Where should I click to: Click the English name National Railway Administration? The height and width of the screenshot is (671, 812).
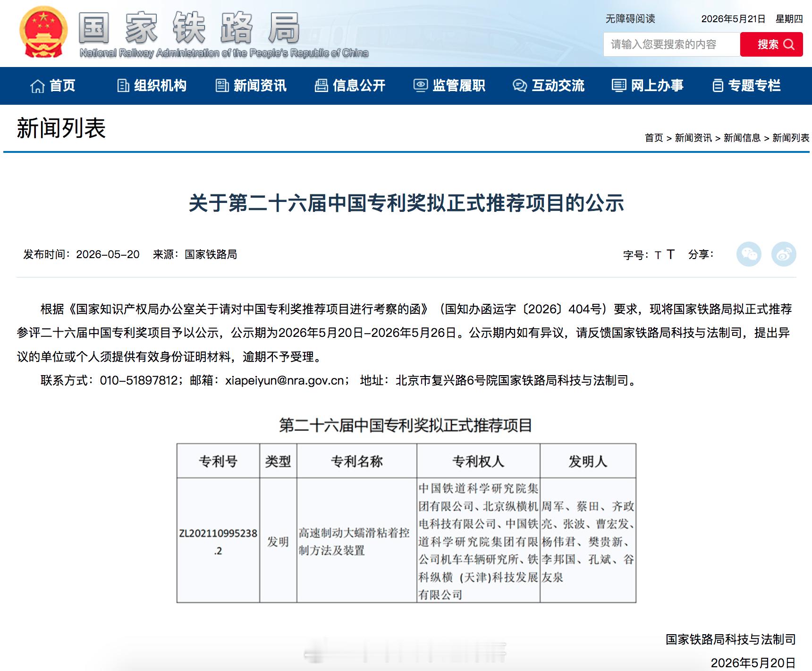click(224, 53)
